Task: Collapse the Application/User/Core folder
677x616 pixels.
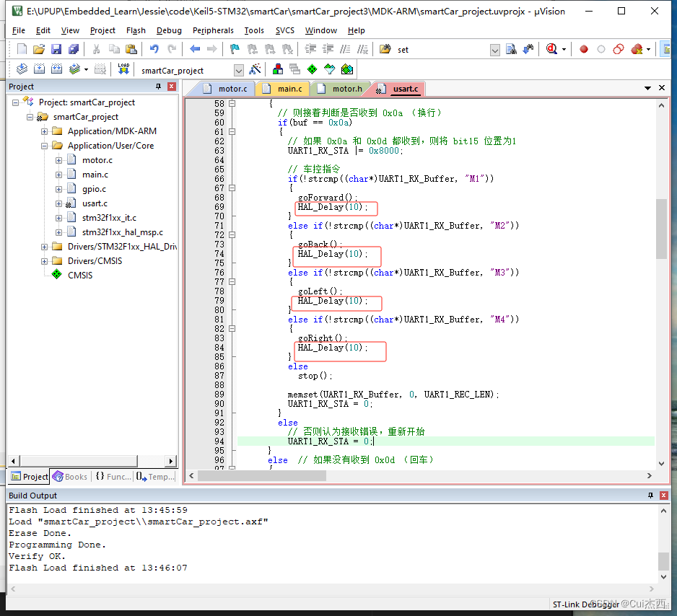Action: click(44, 146)
